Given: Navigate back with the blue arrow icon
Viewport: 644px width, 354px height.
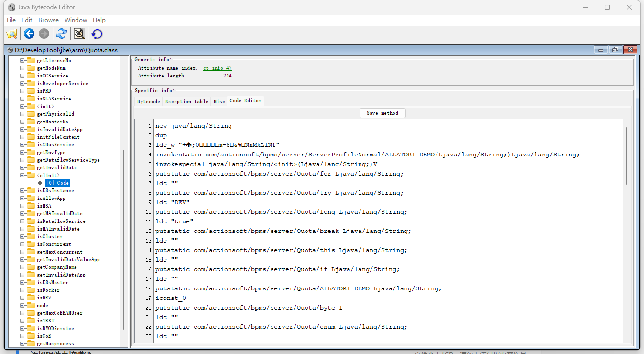Looking at the screenshot, I should 29,33.
